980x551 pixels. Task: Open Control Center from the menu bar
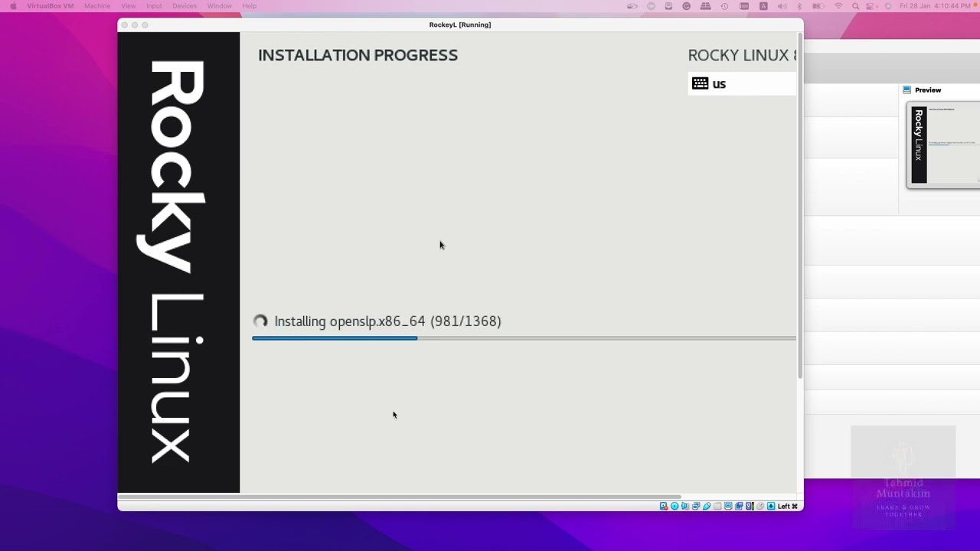[x=870, y=6]
